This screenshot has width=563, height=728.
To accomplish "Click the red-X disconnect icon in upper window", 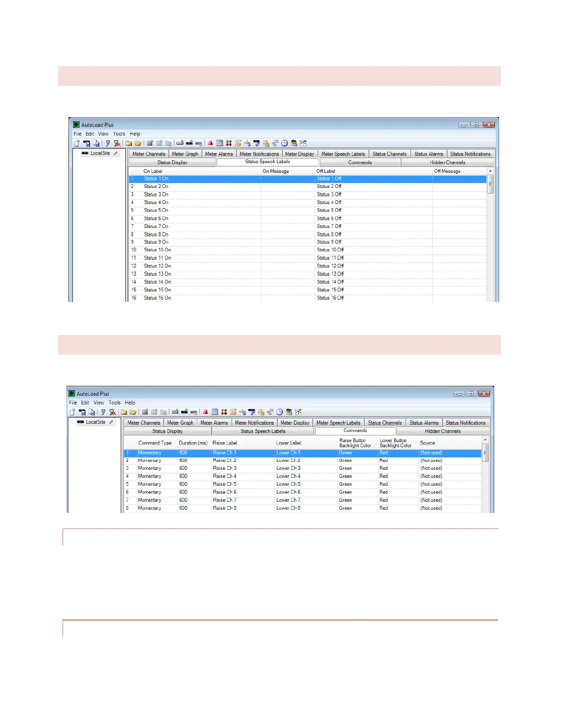I will click(117, 143).
